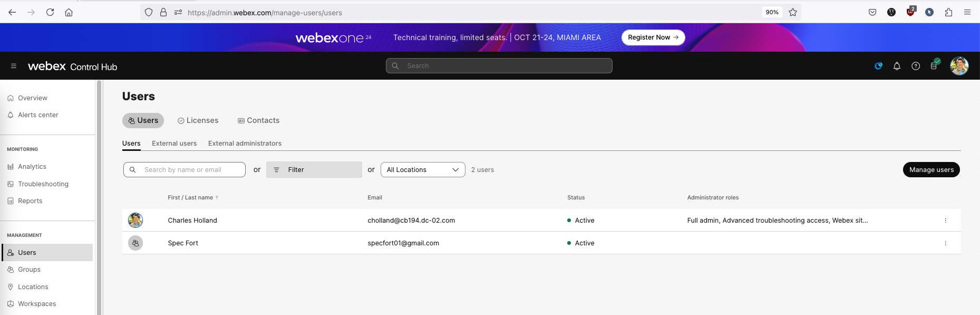Click the help question mark icon

(916, 66)
